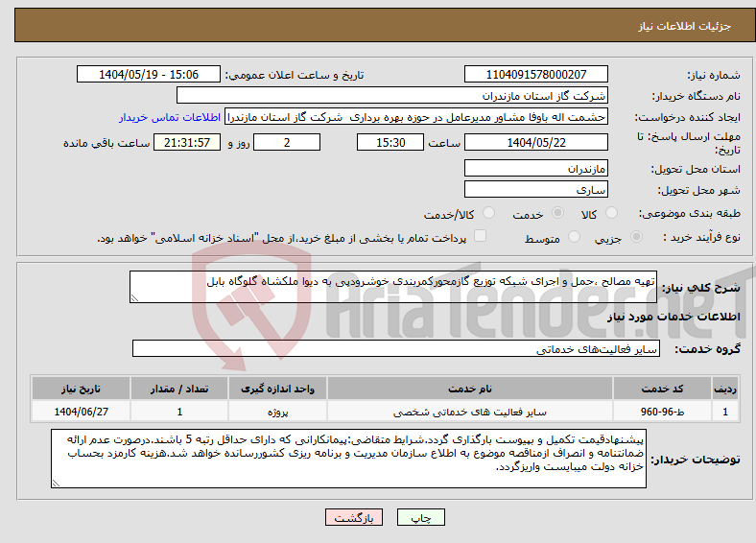This screenshot has height=543, width=756.
Task: Click the شرح کلی نیاز description textarea
Action: pos(393,287)
